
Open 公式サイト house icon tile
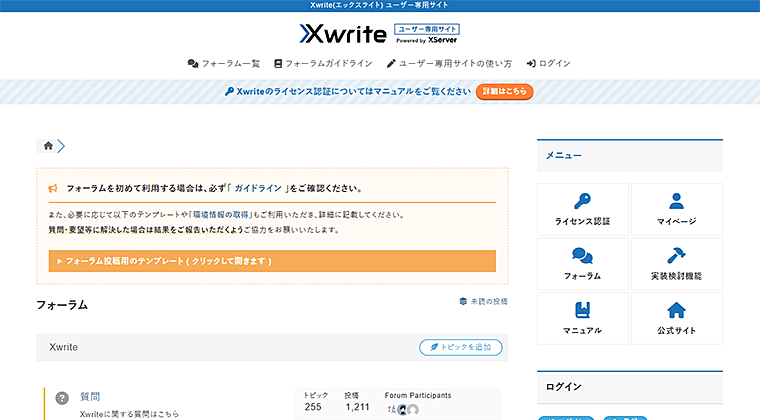(x=677, y=319)
